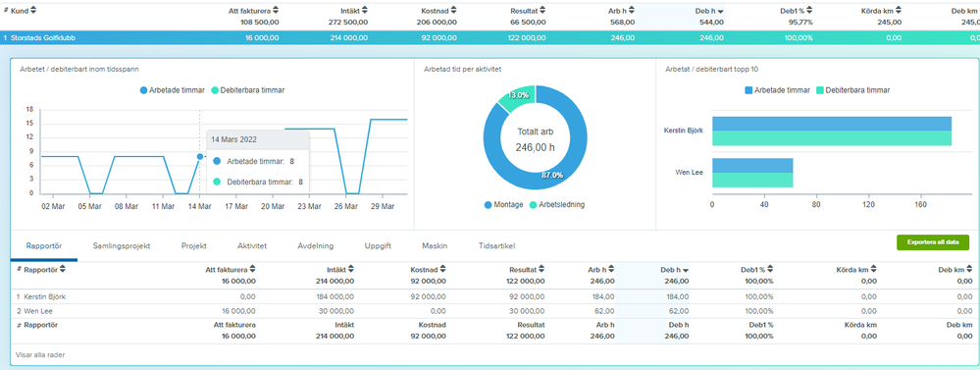
Task: Switch to the Avdelning tab
Action: click(x=316, y=245)
